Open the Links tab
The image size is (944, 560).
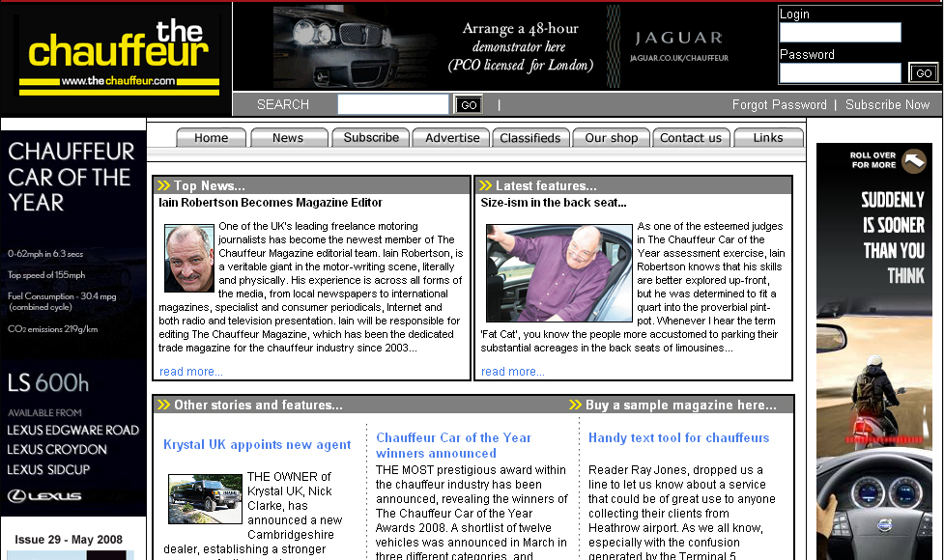click(x=768, y=138)
